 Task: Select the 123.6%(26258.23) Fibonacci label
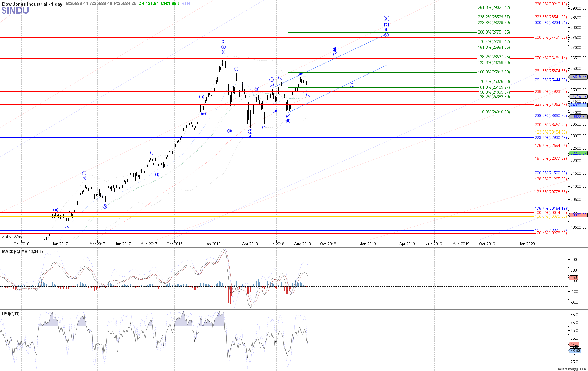[494, 62]
